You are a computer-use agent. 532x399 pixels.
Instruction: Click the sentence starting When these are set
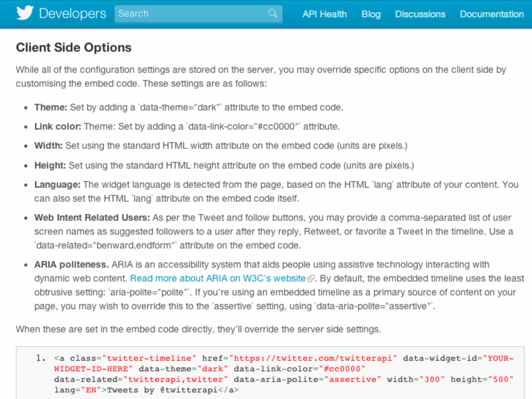click(198, 329)
